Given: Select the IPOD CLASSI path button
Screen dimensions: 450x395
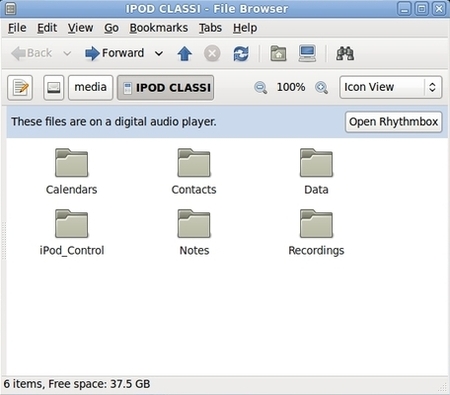Looking at the screenshot, I should click(166, 88).
